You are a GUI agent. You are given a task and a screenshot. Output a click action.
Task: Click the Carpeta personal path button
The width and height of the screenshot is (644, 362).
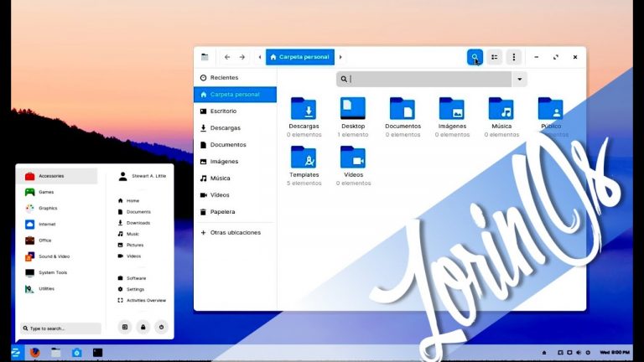(x=300, y=57)
